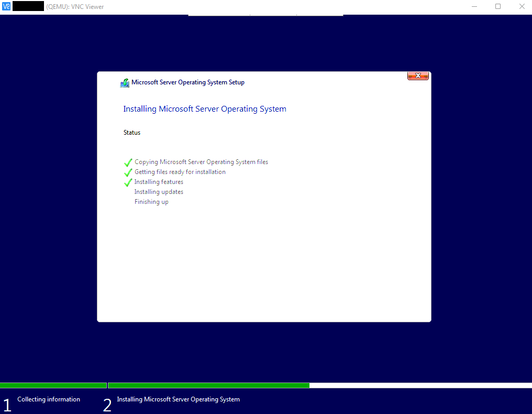Click the VNC Viewer app icon in title bar

pos(6,7)
